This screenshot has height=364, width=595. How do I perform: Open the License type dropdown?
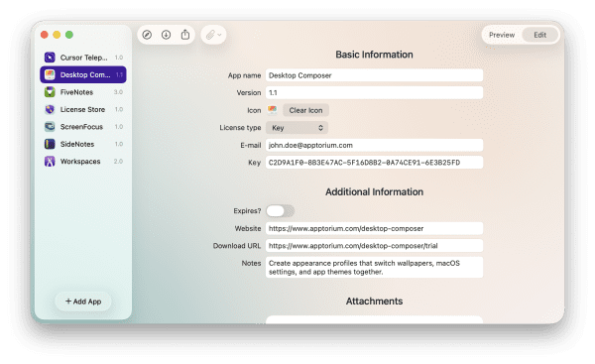coord(297,128)
